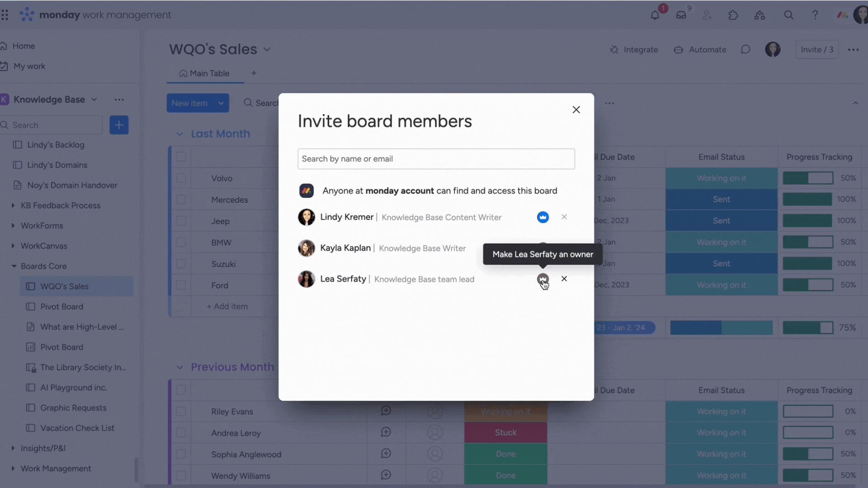Screen dimensions: 868x488
Task: Click the apps marketplace icon in top bar
Action: coord(732,15)
